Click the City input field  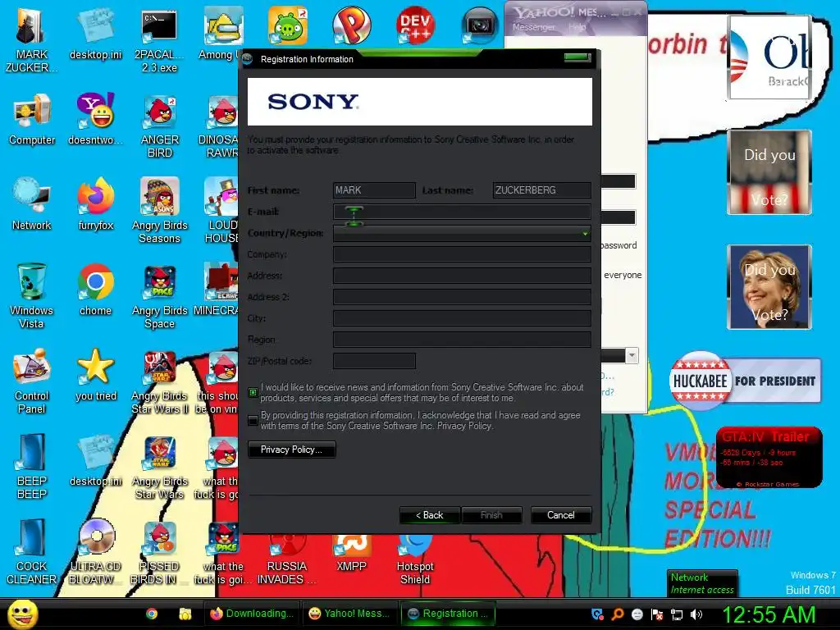coord(462,318)
